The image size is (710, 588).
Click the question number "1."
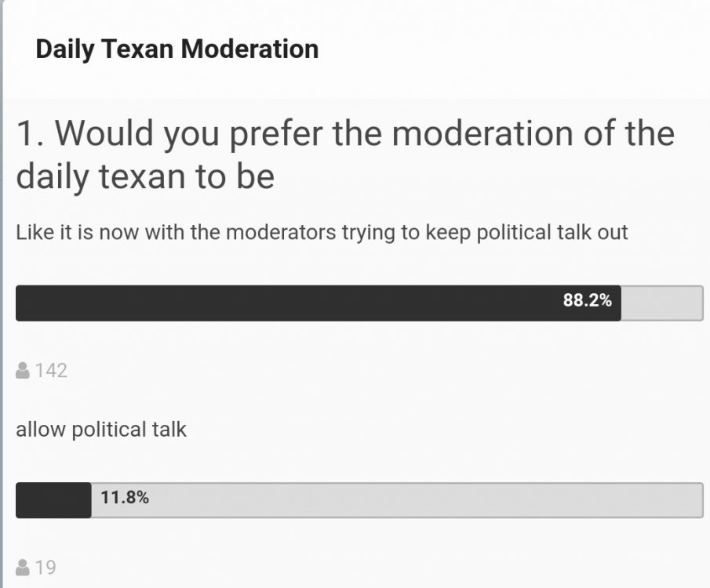pyautogui.click(x=30, y=133)
